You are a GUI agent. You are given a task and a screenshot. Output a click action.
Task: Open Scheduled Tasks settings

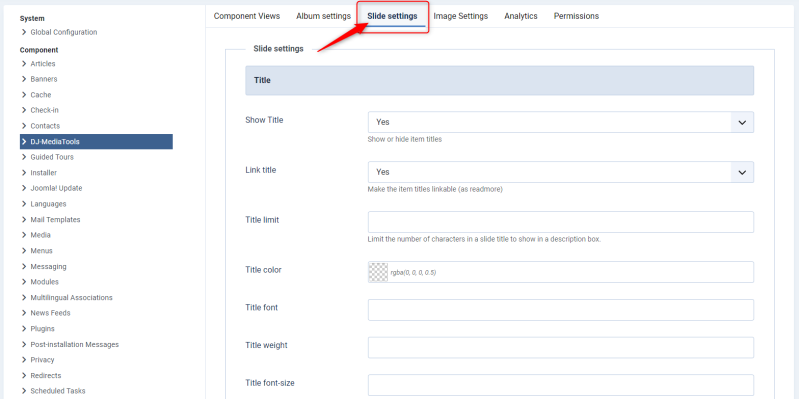point(58,391)
